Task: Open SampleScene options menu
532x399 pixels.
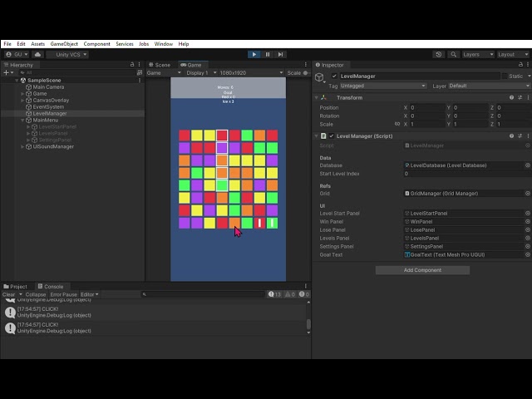Action: pos(140,81)
